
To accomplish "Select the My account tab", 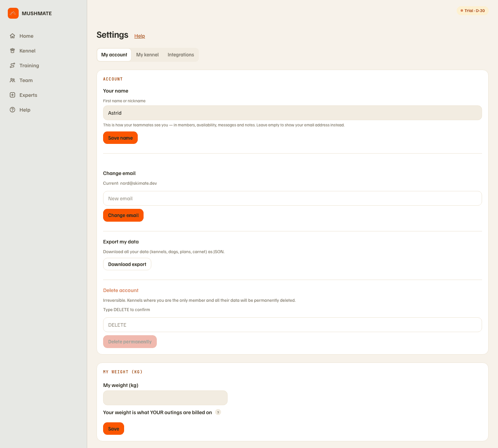I will [x=114, y=55].
